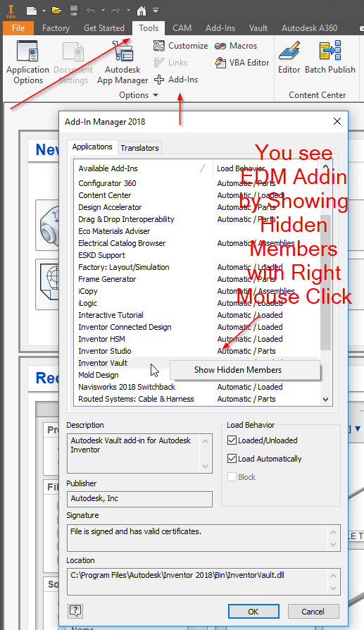Click the add-in list scroll down arrow
The image size is (364, 630).
point(325,400)
